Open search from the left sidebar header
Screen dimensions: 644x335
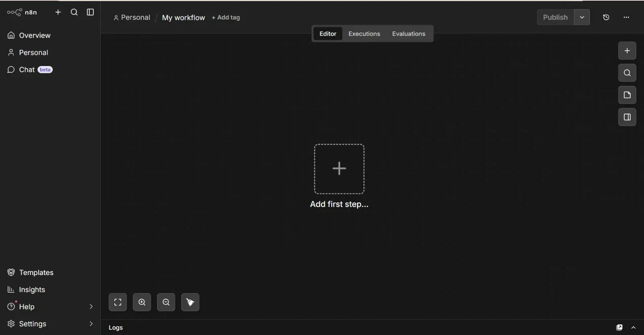pos(74,12)
